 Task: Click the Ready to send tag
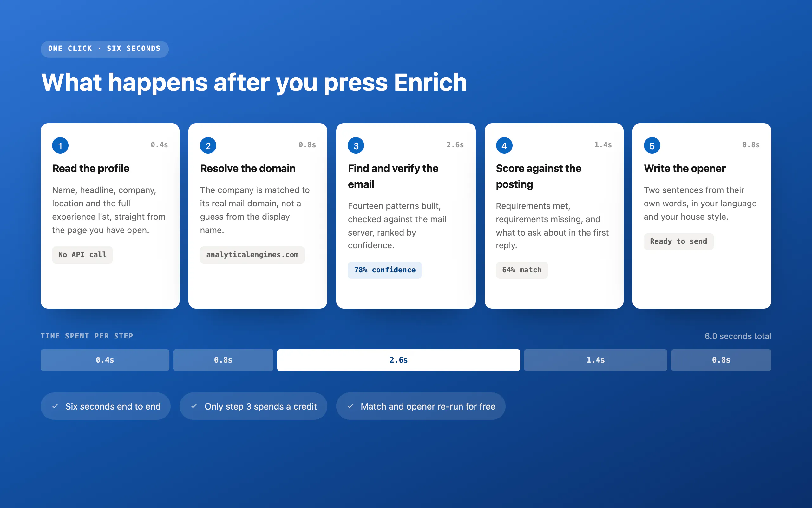[678, 241]
